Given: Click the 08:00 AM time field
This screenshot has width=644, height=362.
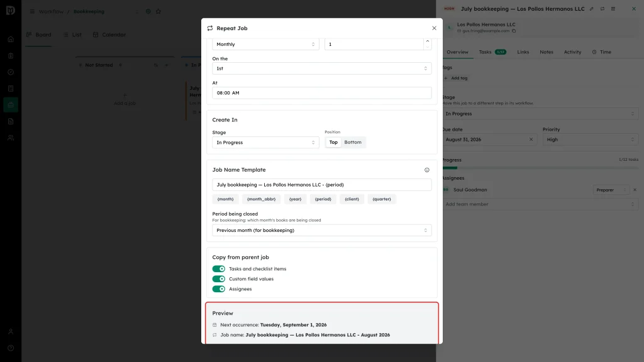Looking at the screenshot, I should [321, 93].
